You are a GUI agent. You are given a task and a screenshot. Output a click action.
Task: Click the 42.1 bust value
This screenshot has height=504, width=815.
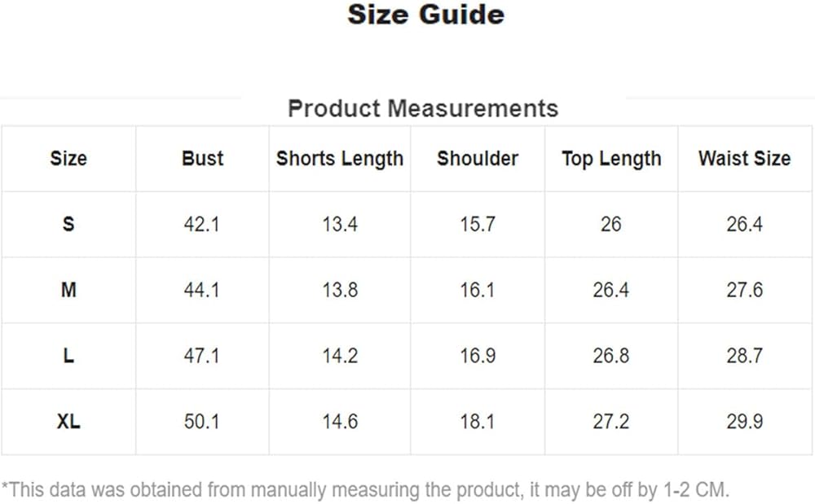[202, 224]
